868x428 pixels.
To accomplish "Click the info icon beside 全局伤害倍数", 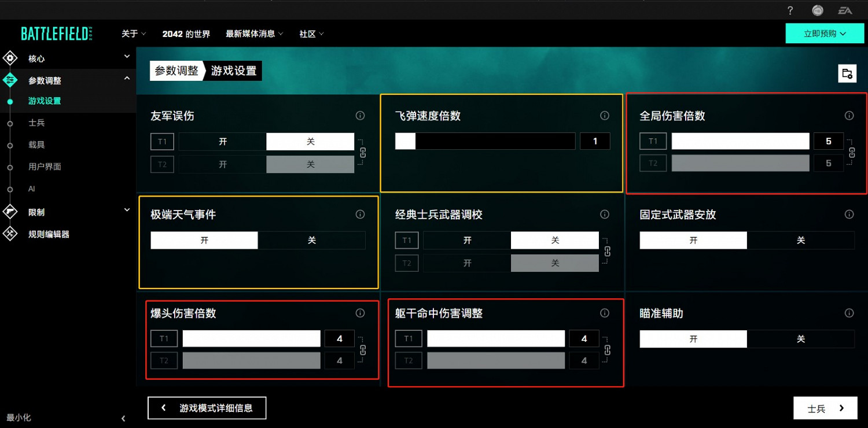I will coord(849,115).
